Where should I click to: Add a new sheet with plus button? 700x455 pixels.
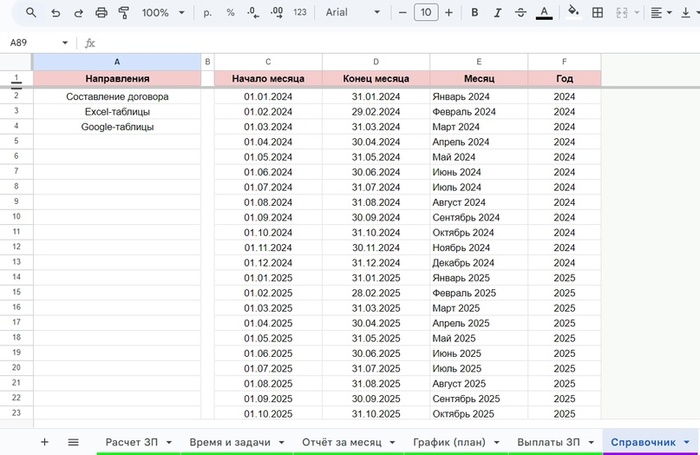click(44, 441)
